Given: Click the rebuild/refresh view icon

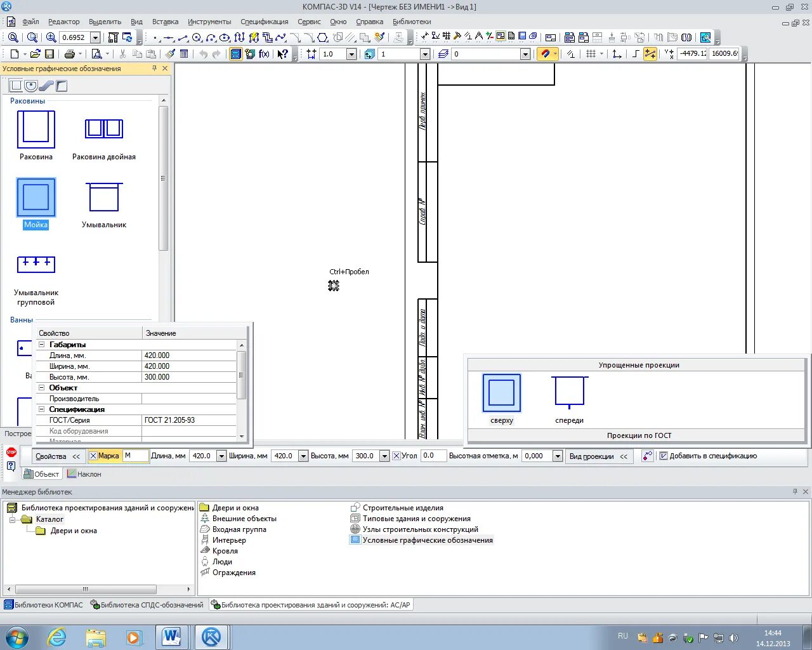Looking at the screenshot, I should pos(128,37).
